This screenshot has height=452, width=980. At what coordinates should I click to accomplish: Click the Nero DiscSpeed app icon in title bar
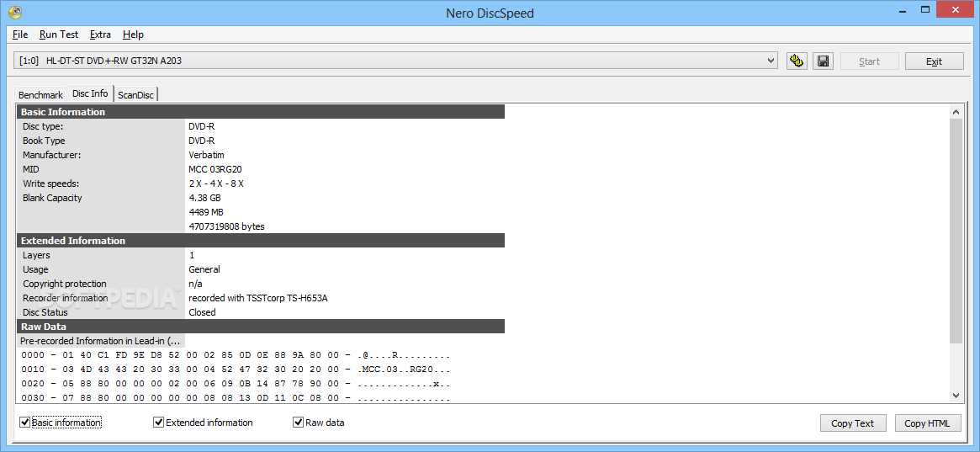15,13
